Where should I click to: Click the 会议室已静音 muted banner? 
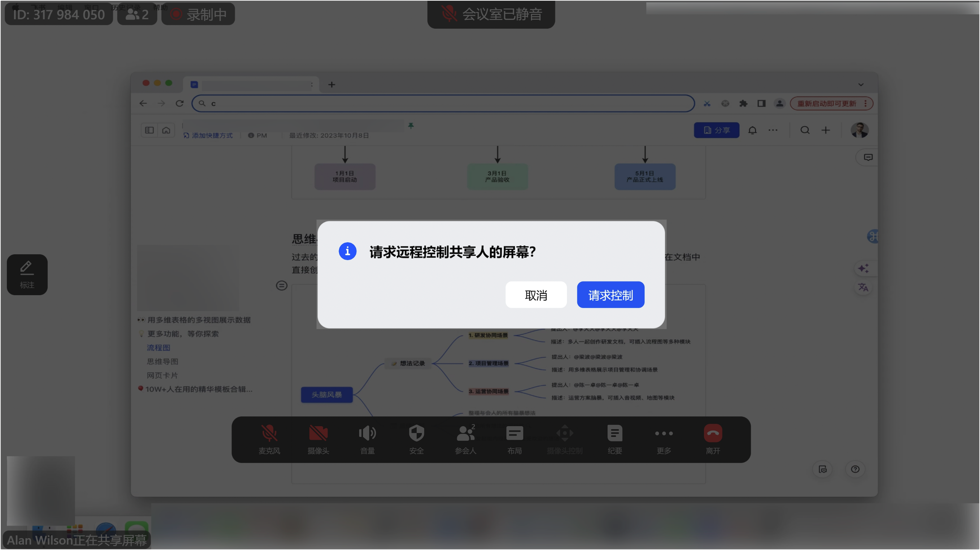coord(491,14)
